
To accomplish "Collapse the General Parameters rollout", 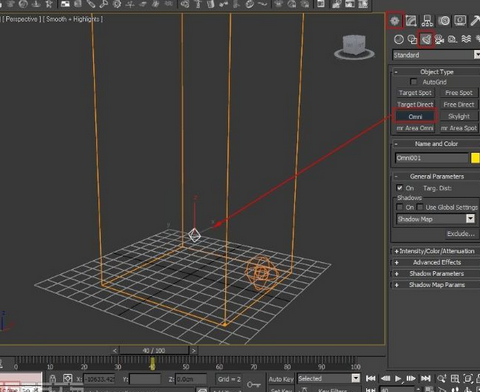I will coord(436,176).
